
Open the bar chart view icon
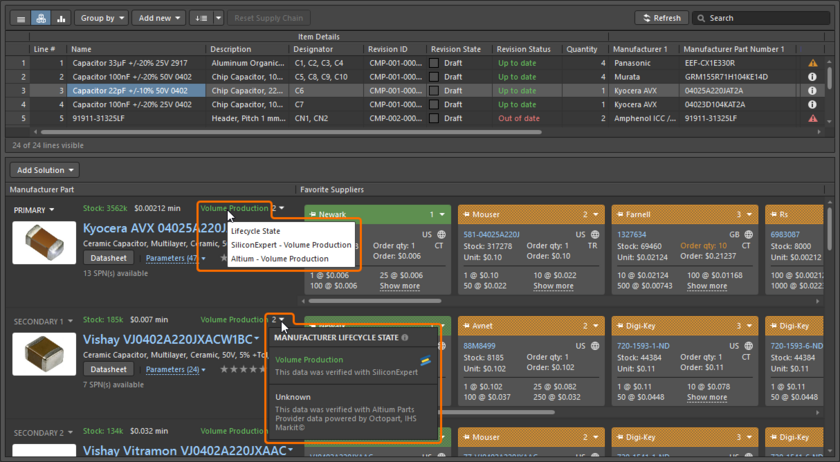pyautogui.click(x=61, y=18)
